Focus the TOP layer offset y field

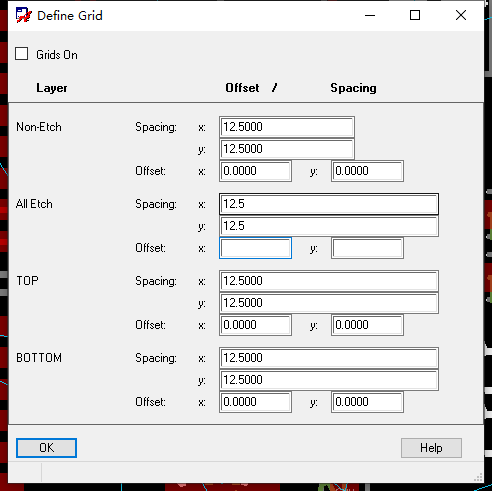[367, 325]
